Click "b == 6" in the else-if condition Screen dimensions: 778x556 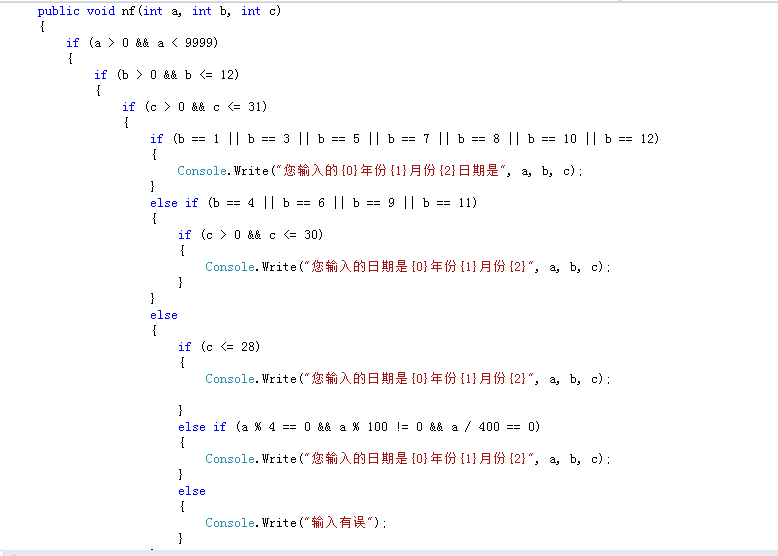[x=303, y=203]
